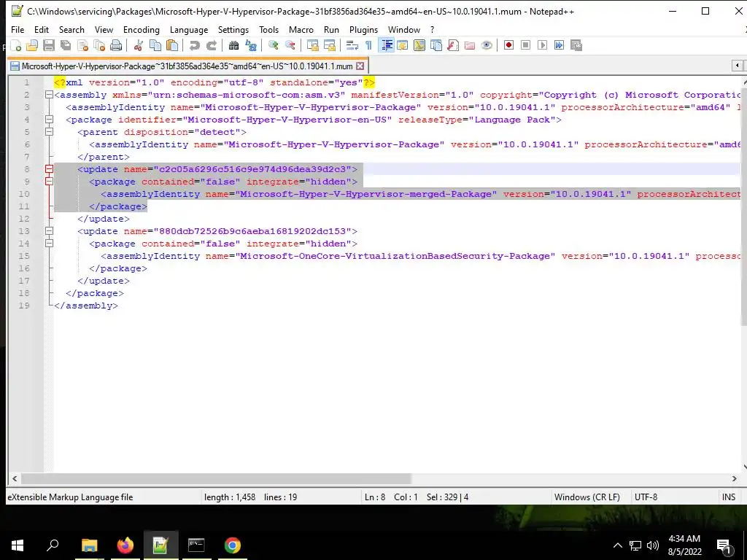Collapse the update fold on line 13
This screenshot has height=560, width=747.
pyautogui.click(x=49, y=231)
